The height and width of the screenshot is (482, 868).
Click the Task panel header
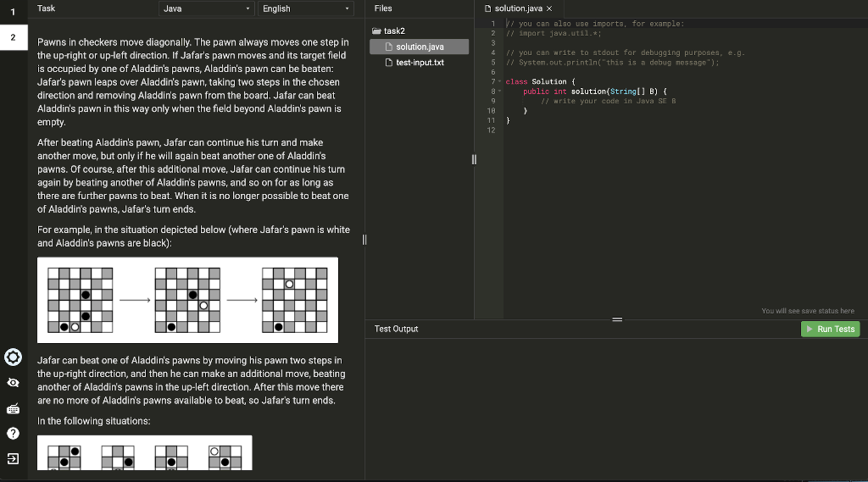[x=46, y=8]
